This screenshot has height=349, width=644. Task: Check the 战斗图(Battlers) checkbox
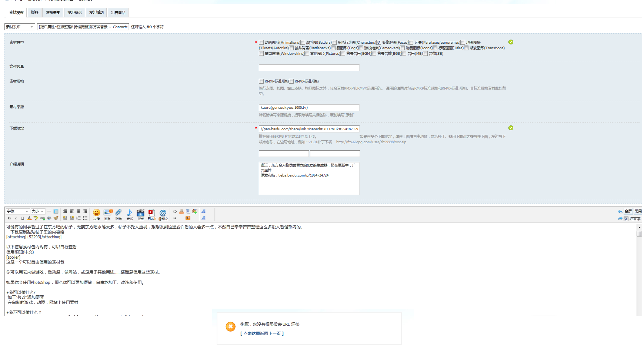click(303, 43)
